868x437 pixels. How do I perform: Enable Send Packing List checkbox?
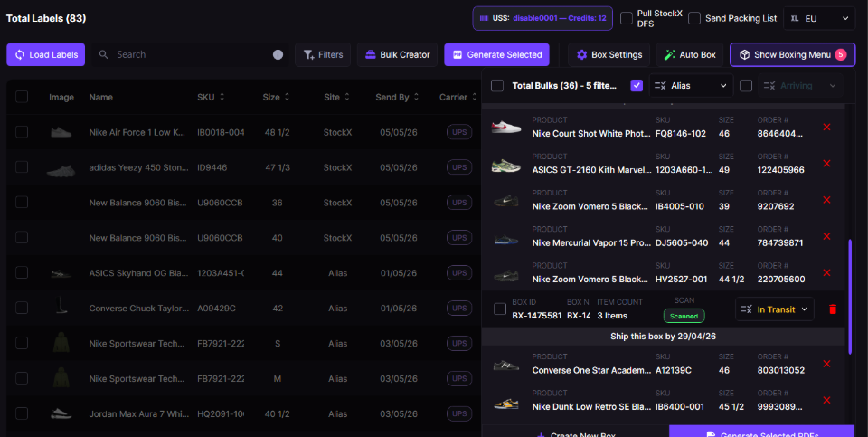tap(694, 18)
